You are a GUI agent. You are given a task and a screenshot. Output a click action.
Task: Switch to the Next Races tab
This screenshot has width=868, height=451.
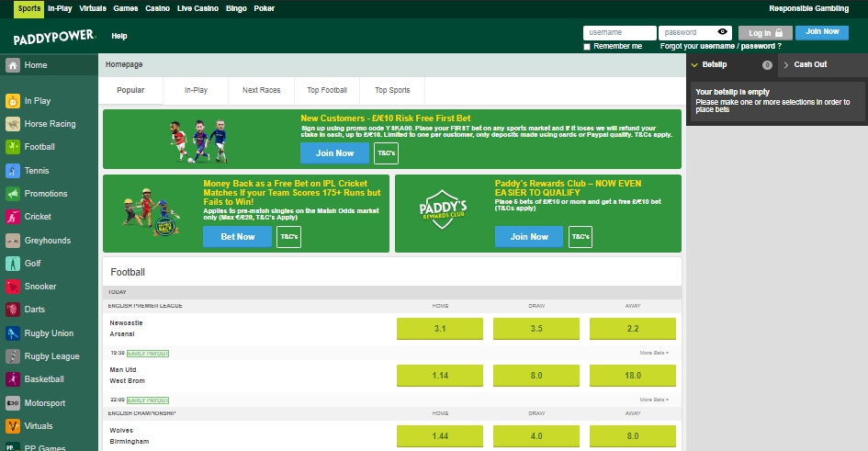pyautogui.click(x=261, y=90)
